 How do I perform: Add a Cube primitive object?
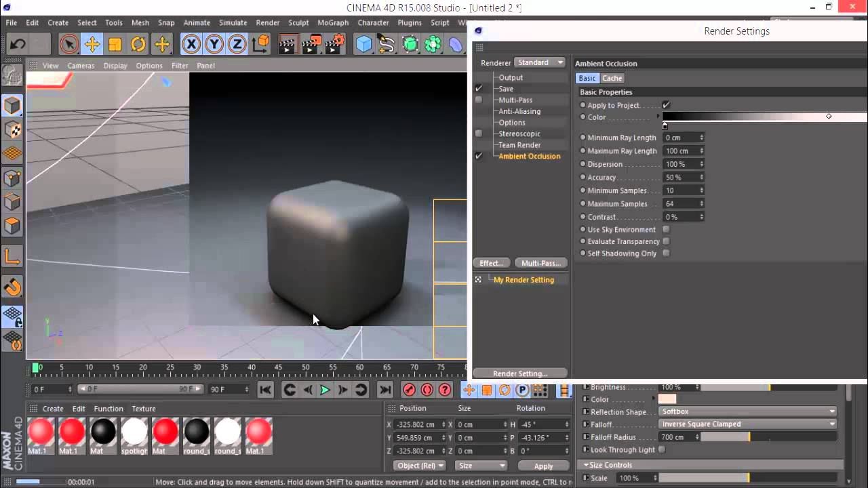[x=364, y=45]
